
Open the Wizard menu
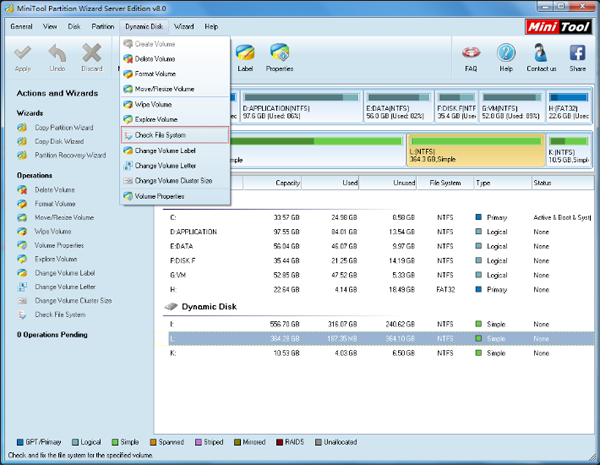tap(184, 27)
